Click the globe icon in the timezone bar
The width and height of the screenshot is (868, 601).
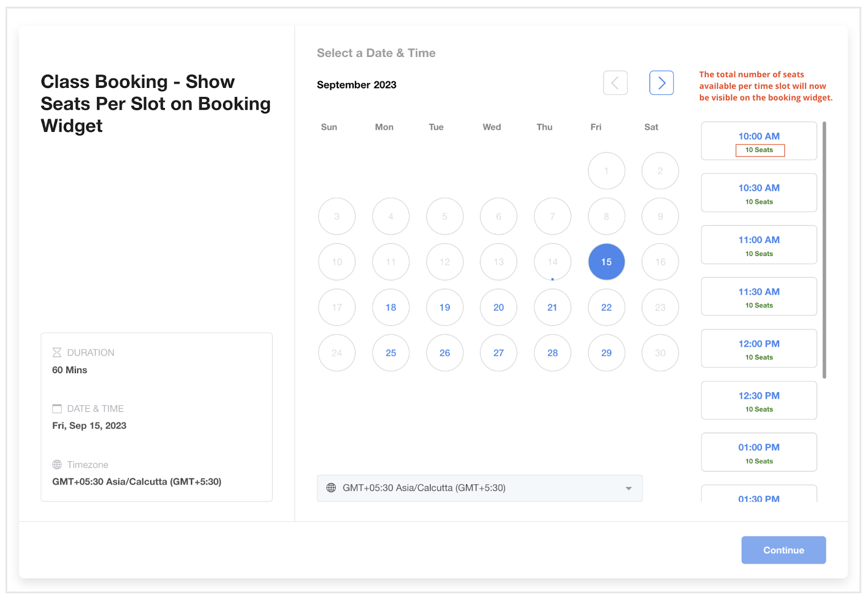(x=331, y=488)
